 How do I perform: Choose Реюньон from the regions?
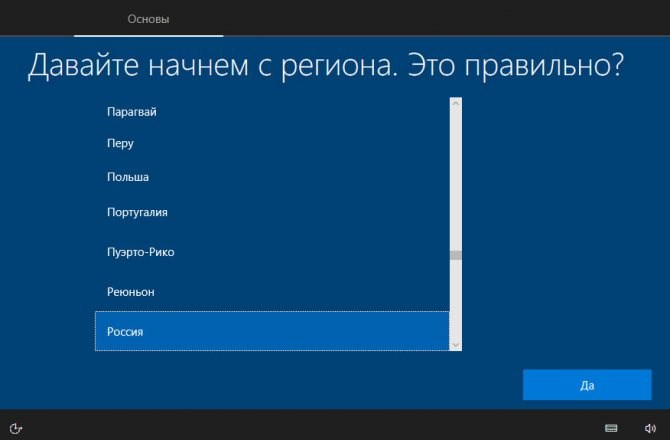[x=272, y=292]
